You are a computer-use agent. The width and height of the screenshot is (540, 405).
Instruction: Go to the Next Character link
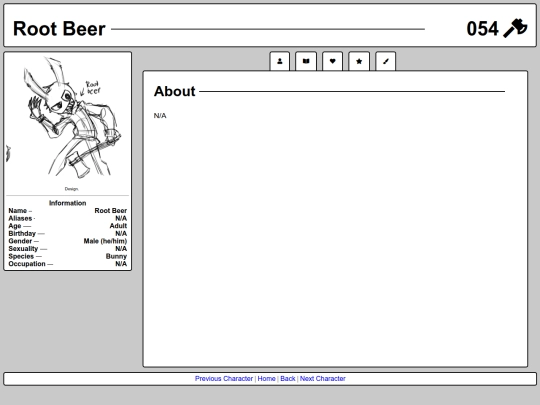(x=323, y=378)
